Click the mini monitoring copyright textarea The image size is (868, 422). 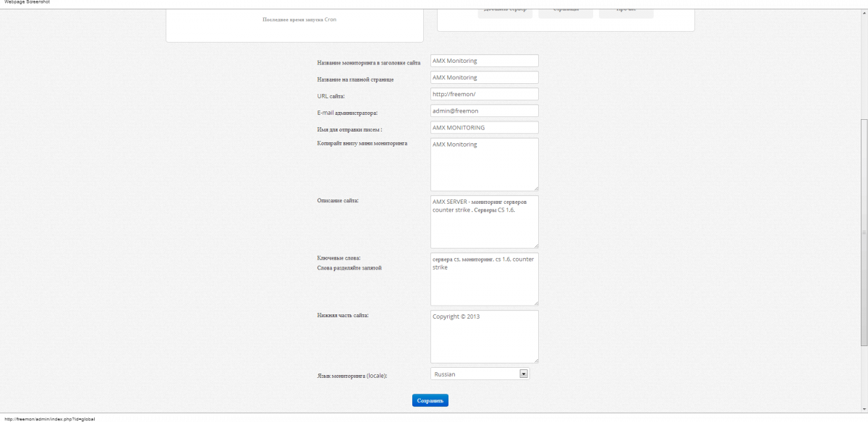(484, 165)
